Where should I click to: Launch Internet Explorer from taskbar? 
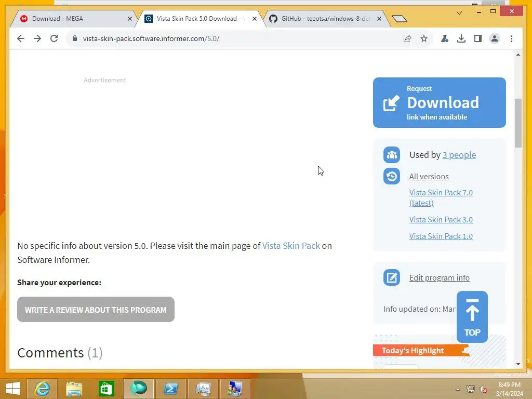(42, 389)
